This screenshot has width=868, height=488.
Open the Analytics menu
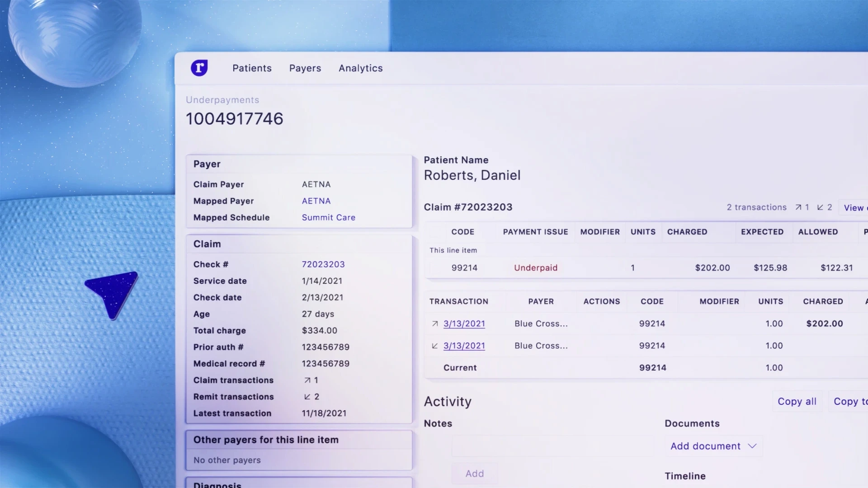coord(361,68)
